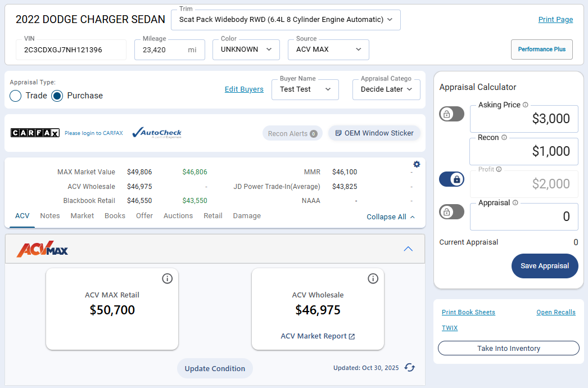Open the Source dropdown
The image size is (588, 388).
328,49
